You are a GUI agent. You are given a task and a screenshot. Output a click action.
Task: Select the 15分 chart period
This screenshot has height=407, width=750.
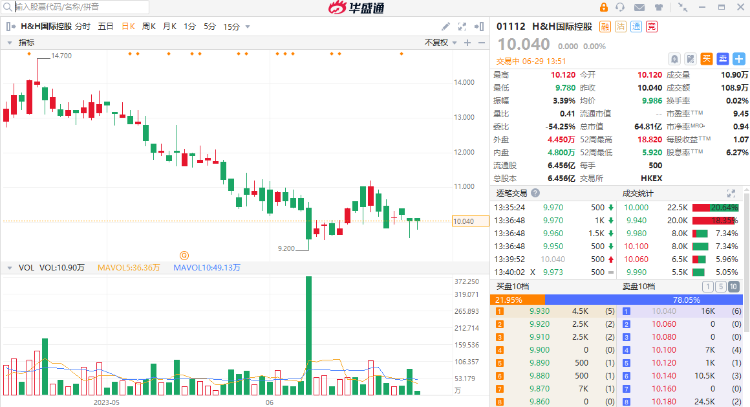(232, 27)
